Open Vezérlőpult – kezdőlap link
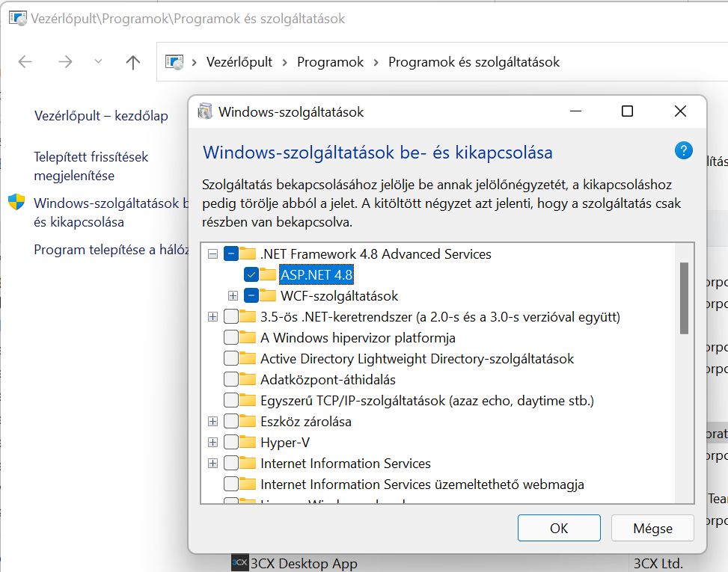The width and height of the screenshot is (728, 572). pyautogui.click(x=101, y=115)
